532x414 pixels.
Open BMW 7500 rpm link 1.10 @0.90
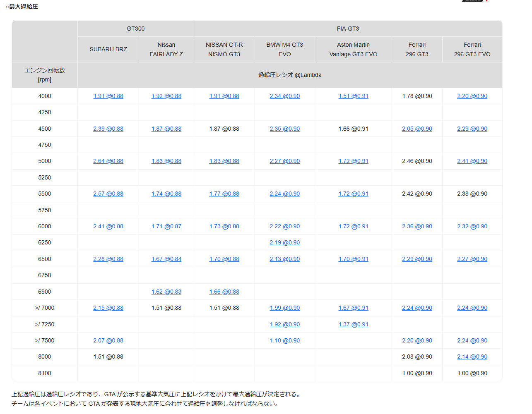pos(284,340)
